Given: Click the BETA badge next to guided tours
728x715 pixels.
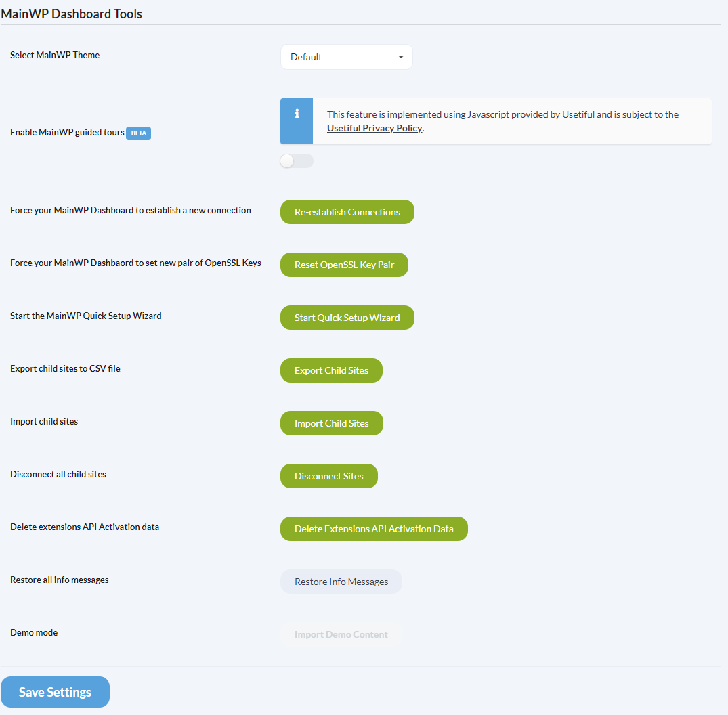Looking at the screenshot, I should [138, 133].
